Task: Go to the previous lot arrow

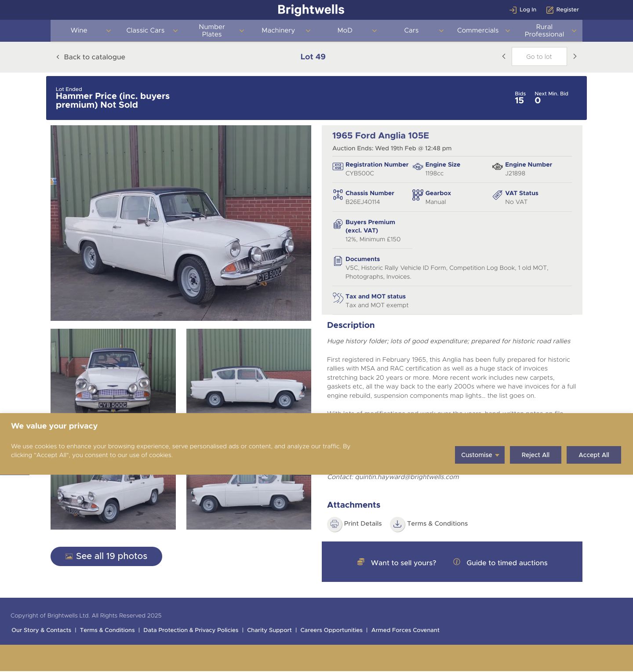Action: pos(504,56)
